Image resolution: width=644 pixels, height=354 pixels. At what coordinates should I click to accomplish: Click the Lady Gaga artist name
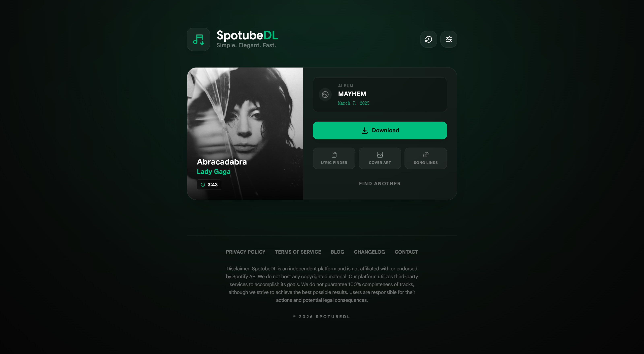214,172
